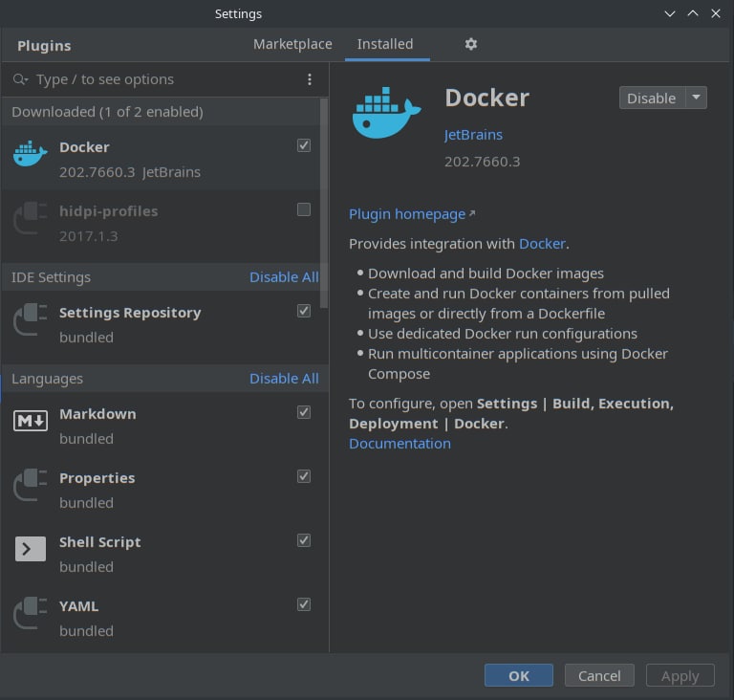734x700 pixels.
Task: Open the Plugin homepage link
Action: [407, 214]
